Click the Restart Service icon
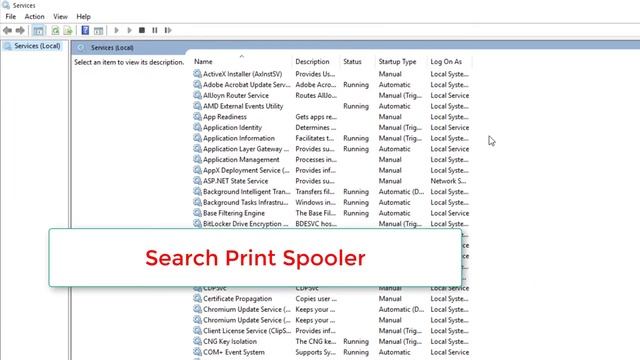Screen dimensions: 640x360 [x=168, y=30]
